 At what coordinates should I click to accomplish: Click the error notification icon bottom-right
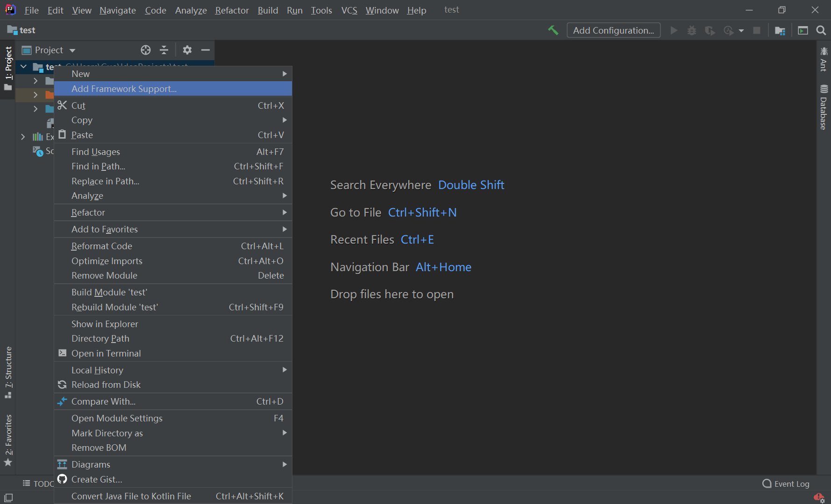(819, 497)
